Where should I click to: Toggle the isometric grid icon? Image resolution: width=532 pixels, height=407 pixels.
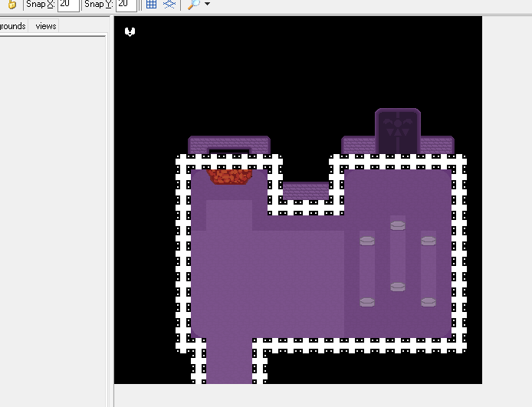point(169,5)
